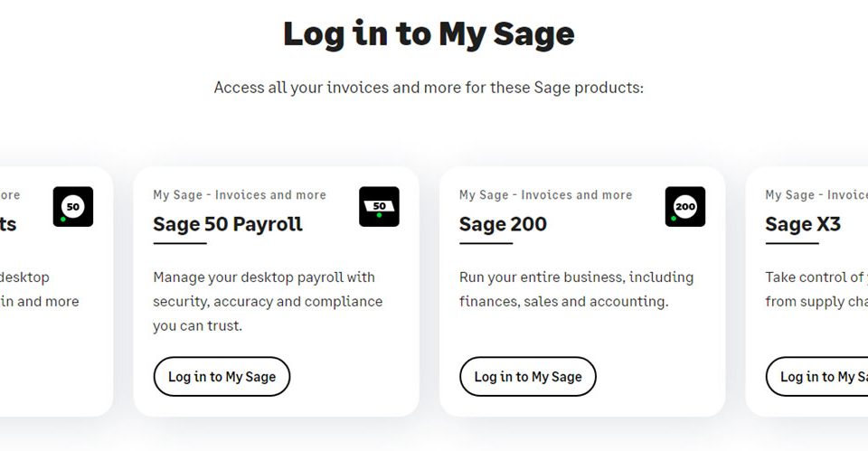Open the Sage 50 Payroll card title

point(228,224)
